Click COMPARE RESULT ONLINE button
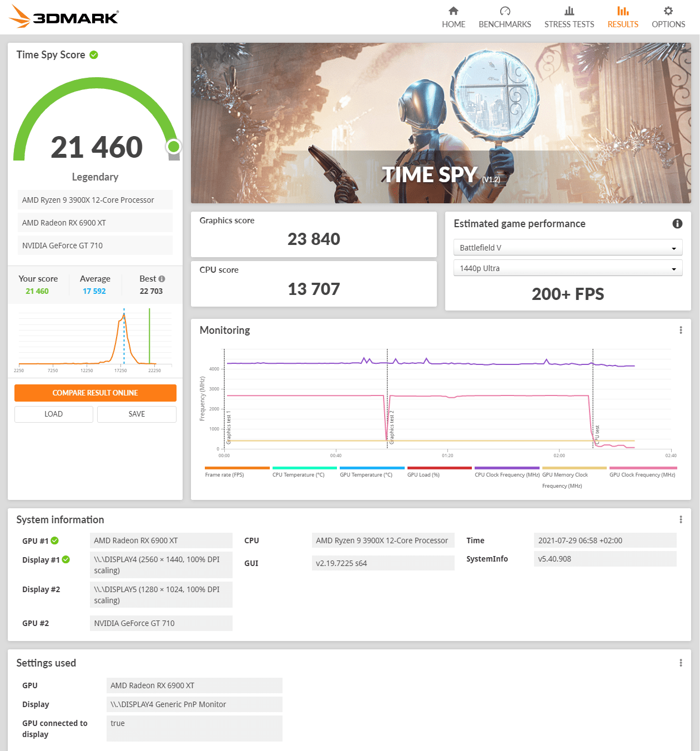The width and height of the screenshot is (700, 751). [95, 393]
